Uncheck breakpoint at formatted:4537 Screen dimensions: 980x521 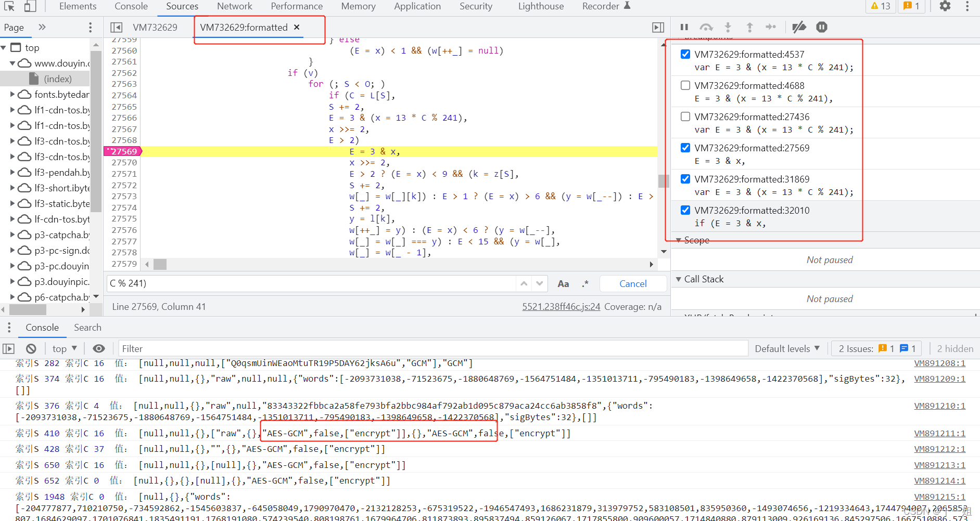pyautogui.click(x=685, y=54)
